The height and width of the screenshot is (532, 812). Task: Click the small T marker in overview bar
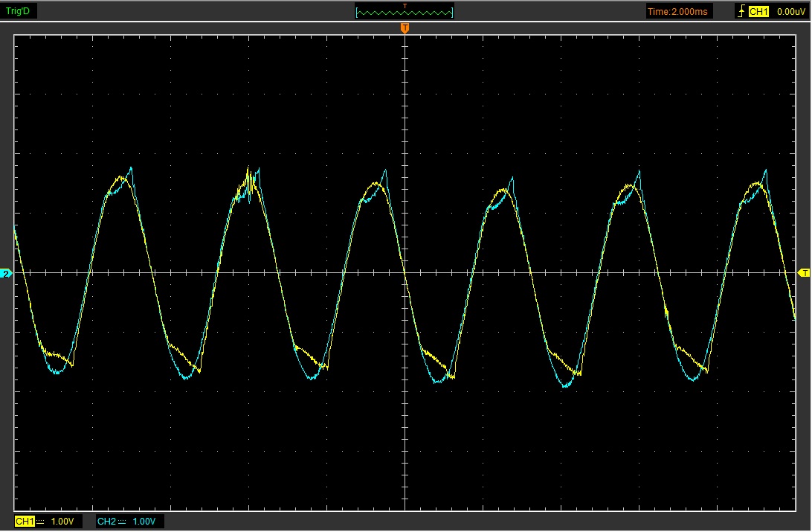[x=405, y=6]
